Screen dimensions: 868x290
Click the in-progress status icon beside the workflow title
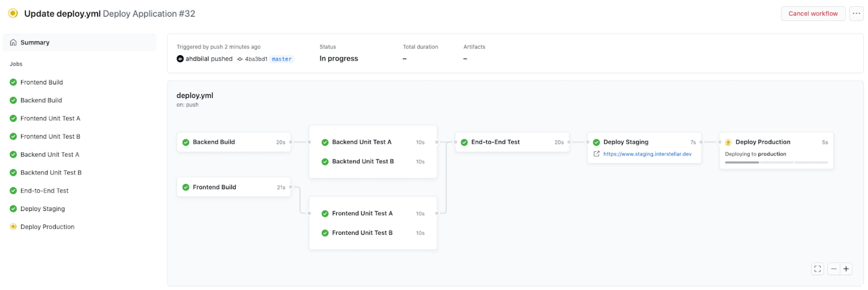click(12, 13)
